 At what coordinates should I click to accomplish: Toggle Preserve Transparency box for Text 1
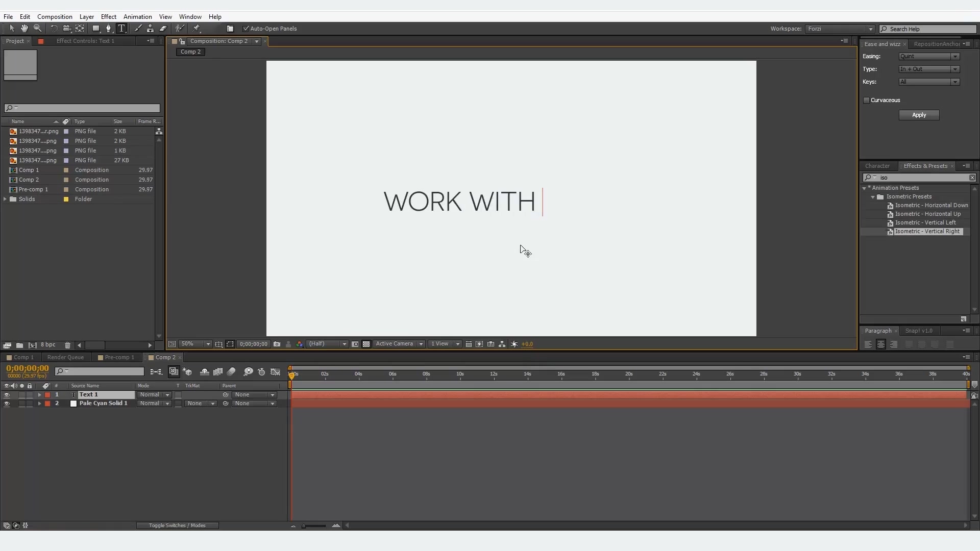coord(178,395)
